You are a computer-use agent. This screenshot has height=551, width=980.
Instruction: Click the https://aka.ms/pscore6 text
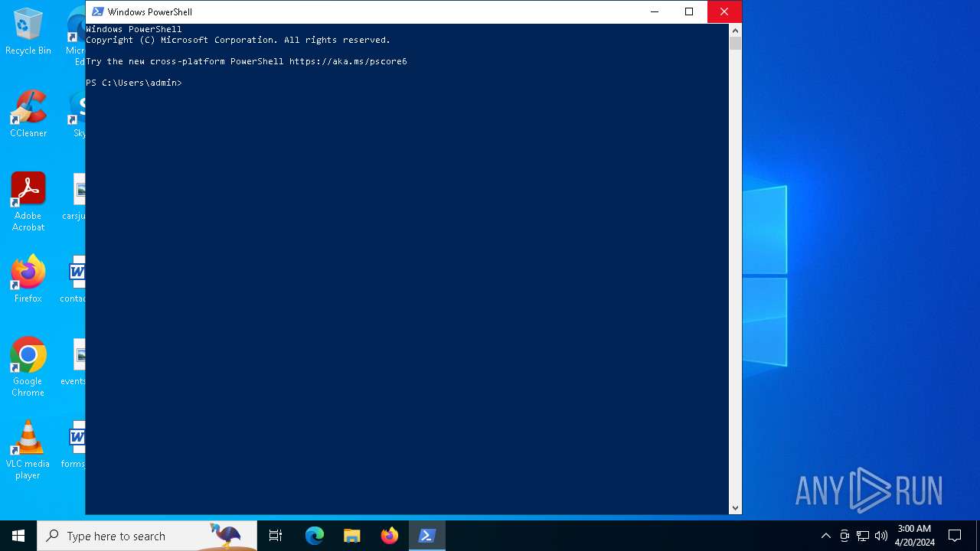(x=348, y=61)
